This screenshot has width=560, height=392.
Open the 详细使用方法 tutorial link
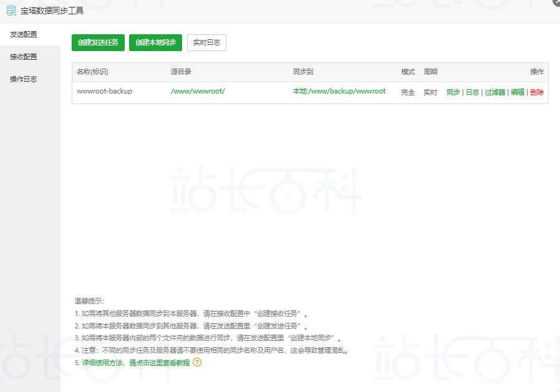pos(136,363)
